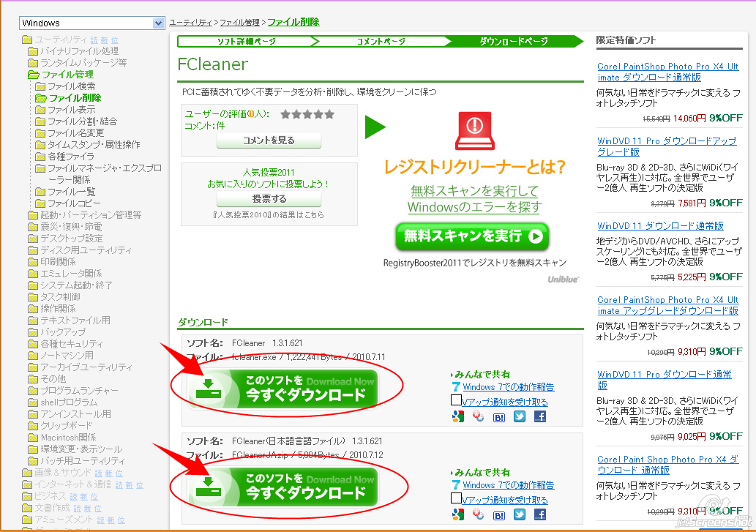Select 各種ファイラ in the sidebar tree
The image size is (756, 532).
point(71,157)
